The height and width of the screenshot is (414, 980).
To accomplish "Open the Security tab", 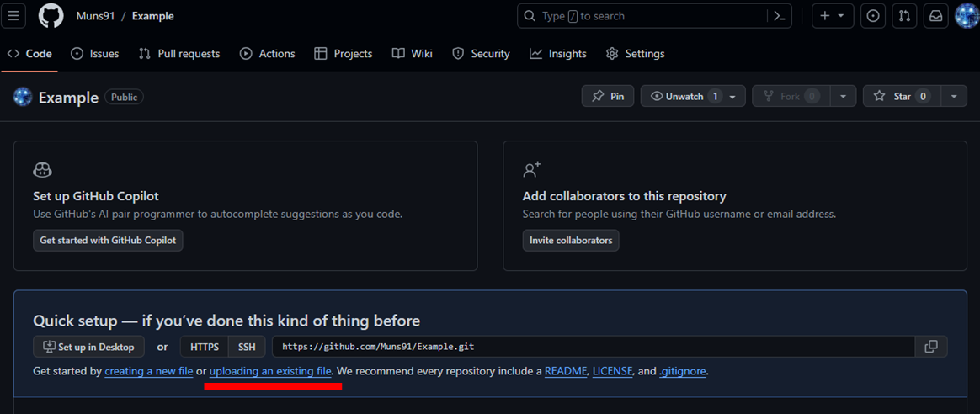I will click(x=482, y=54).
